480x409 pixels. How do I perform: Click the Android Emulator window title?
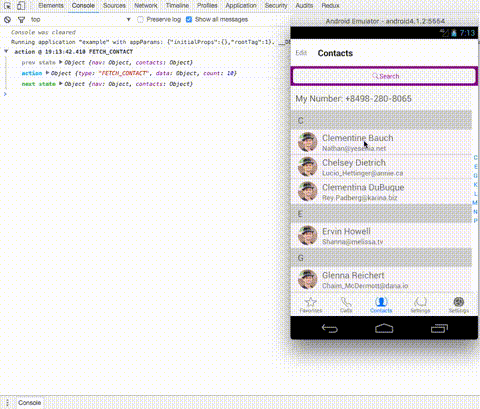(385, 21)
